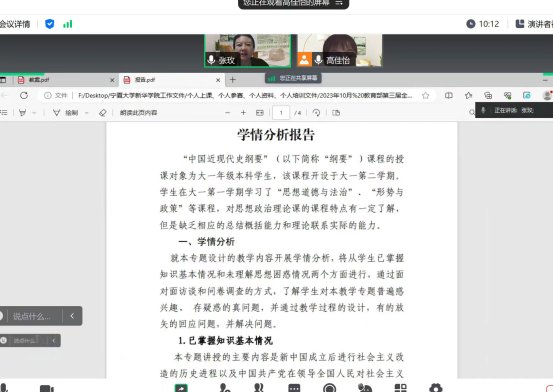Open the browser essentials heart icon

(508, 95)
